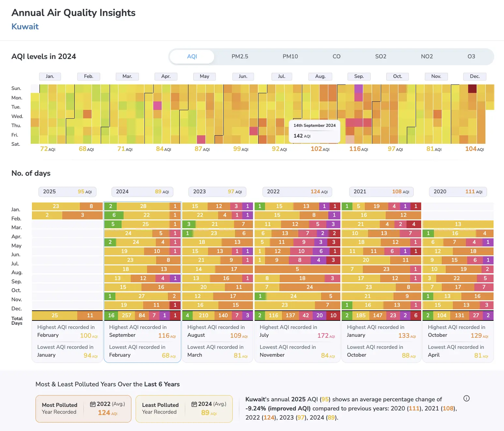The image size is (504, 431).
Task: Choose the Sep. month label
Action: (x=359, y=76)
